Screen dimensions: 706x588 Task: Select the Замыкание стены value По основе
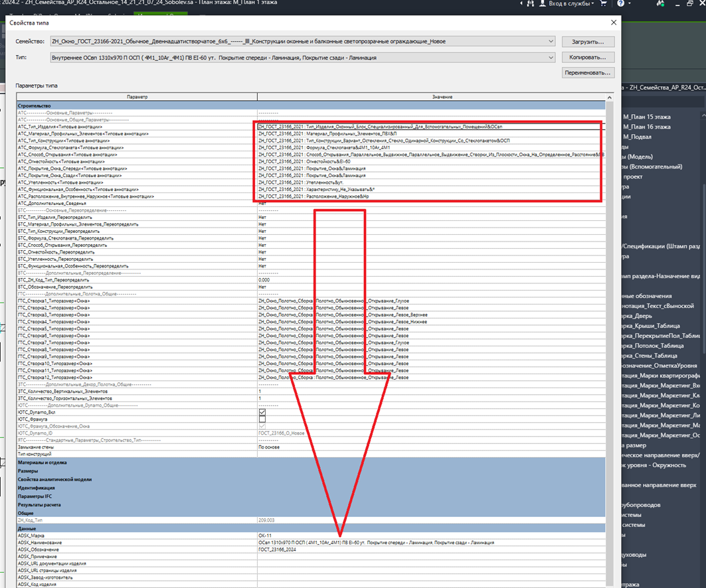(431, 447)
